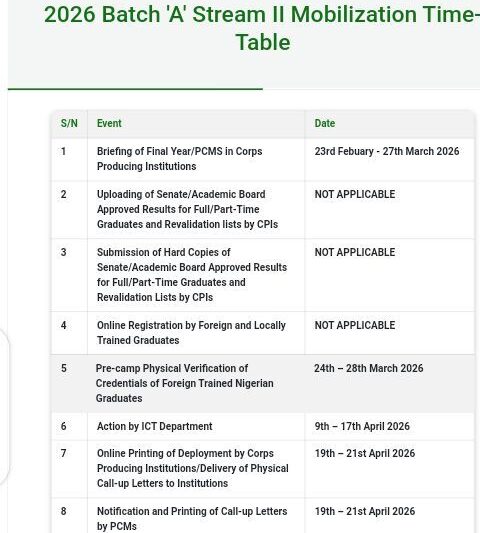
Task: Click 'NOT APPLICABLE' in the Online Registration row
Action: tap(355, 325)
